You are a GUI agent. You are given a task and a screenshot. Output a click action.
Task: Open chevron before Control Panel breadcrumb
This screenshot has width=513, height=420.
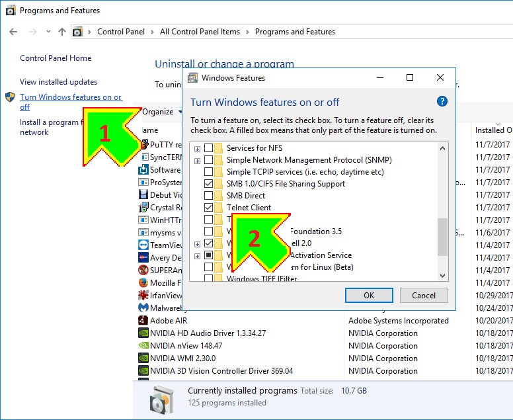click(x=89, y=32)
